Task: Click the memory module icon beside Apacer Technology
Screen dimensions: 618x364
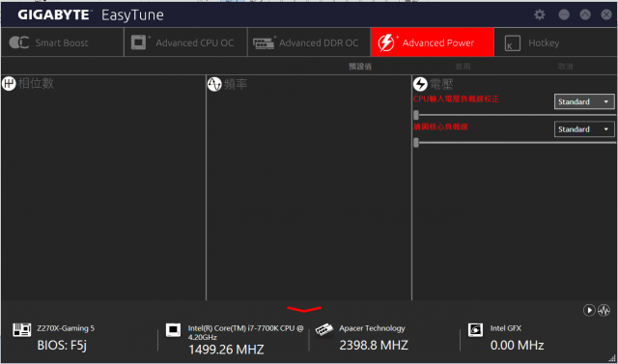Action: click(x=324, y=330)
